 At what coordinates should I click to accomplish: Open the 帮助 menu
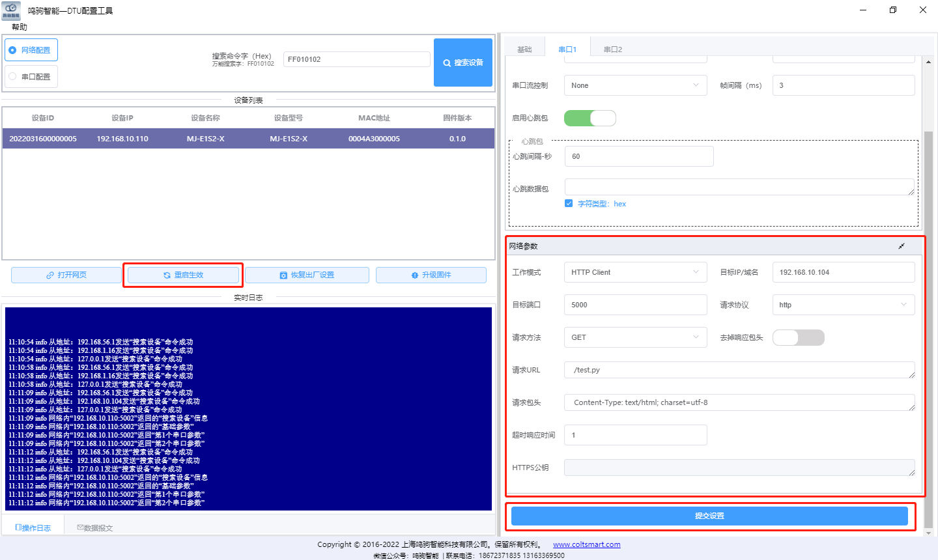20,27
